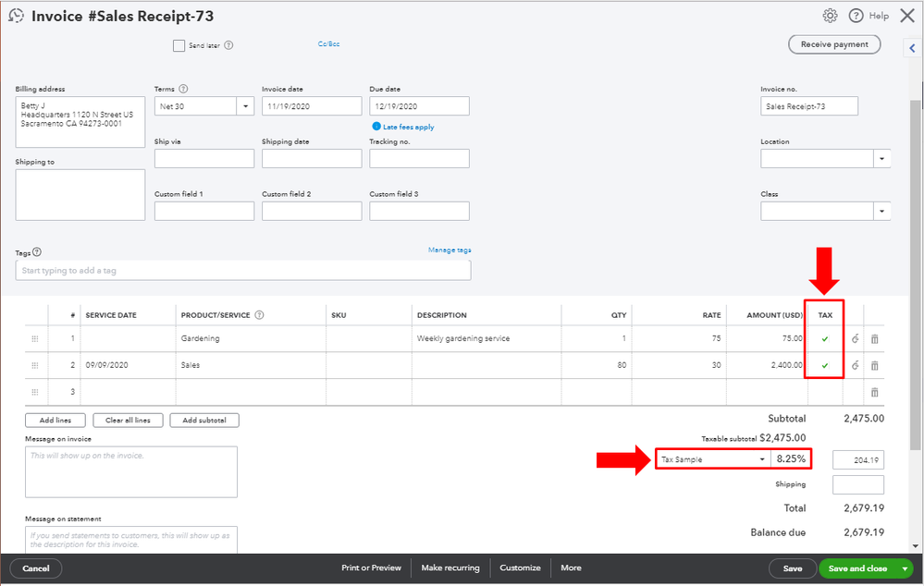Click the Invoice no. field

click(809, 106)
